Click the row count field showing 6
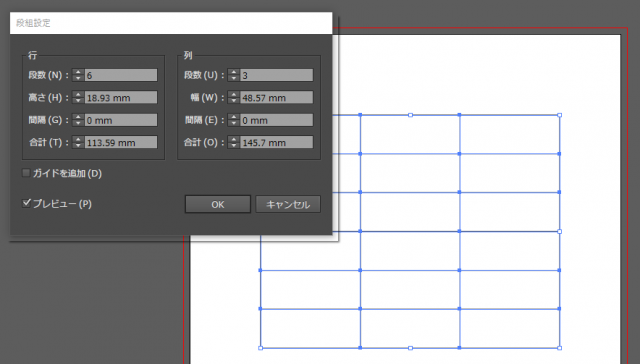The image size is (640, 364). pos(121,75)
